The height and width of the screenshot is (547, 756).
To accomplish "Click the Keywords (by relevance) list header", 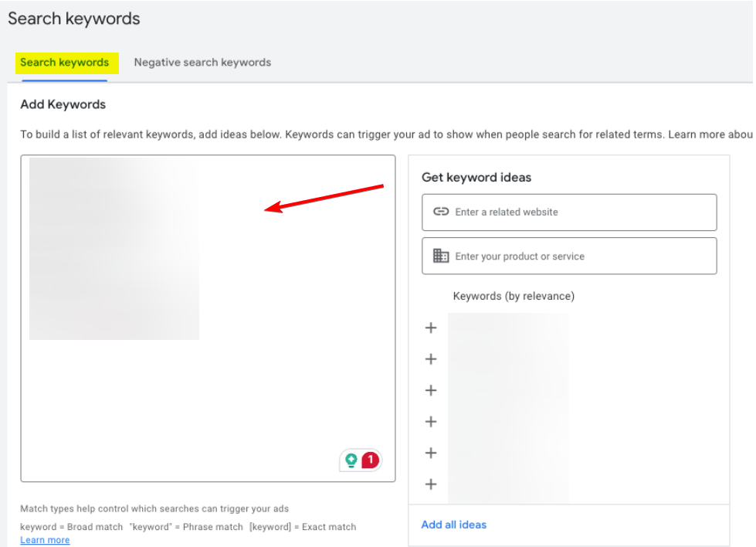I will click(514, 296).
